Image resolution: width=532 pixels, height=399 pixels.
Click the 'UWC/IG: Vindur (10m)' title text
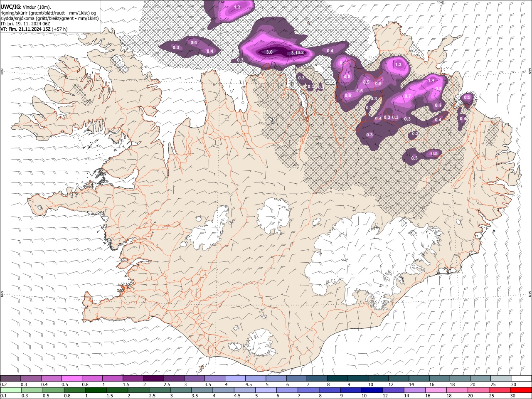pyautogui.click(x=25, y=7)
